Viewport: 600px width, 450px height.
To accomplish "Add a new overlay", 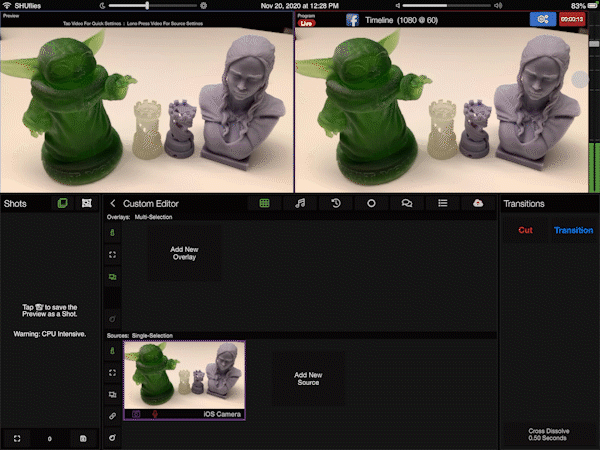I will [x=183, y=253].
